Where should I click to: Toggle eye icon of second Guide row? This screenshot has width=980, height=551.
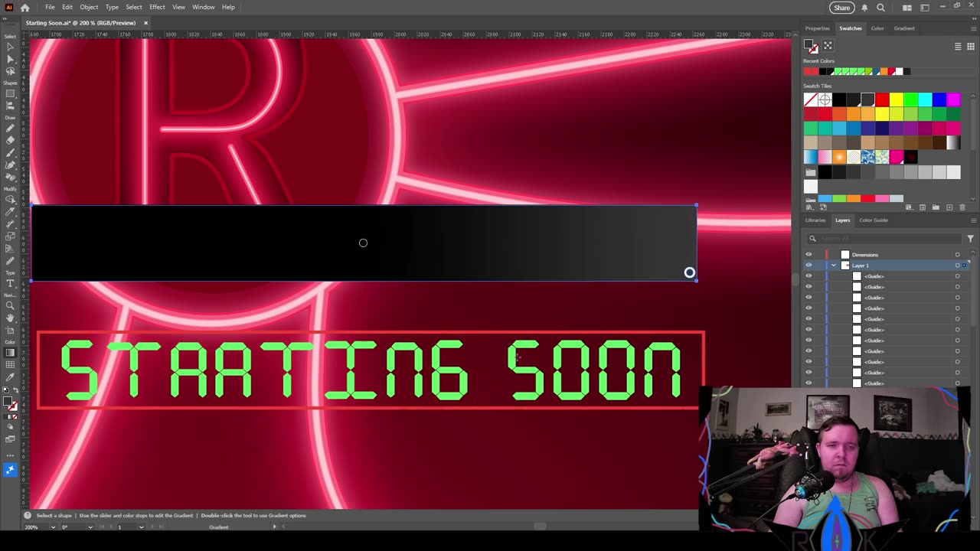808,287
